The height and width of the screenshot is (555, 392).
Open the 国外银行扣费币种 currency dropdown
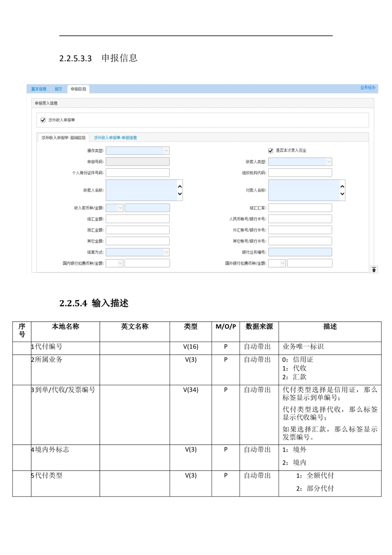tap(277, 263)
